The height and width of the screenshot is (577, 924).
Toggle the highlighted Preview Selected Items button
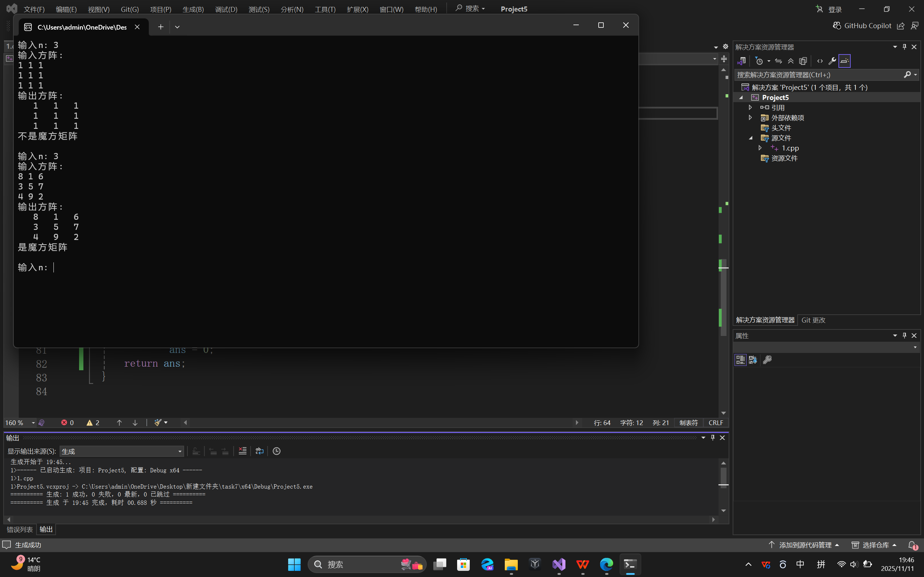coord(844,61)
